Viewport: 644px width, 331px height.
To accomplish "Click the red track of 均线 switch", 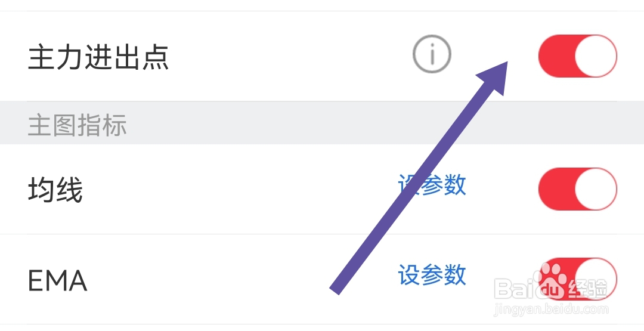I will tap(556, 188).
